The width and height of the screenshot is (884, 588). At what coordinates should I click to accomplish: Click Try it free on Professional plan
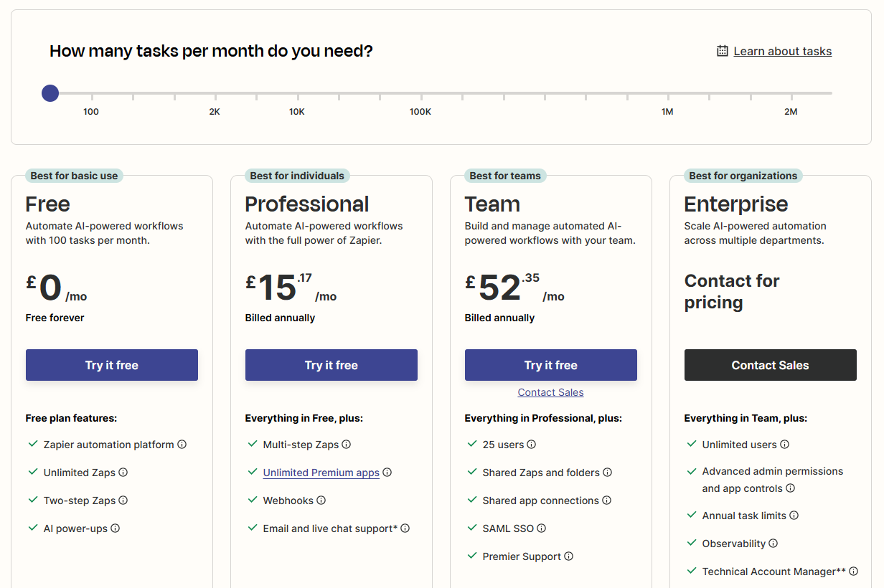coord(331,365)
